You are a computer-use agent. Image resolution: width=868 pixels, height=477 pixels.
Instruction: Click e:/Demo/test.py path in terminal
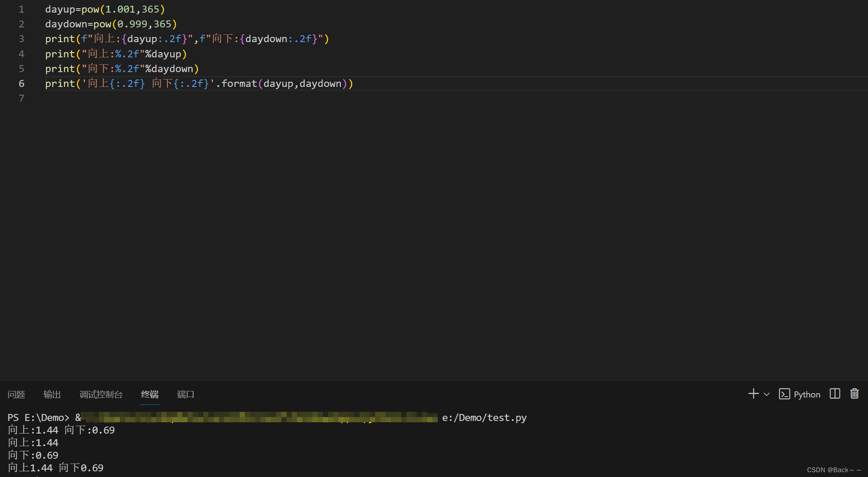(x=484, y=417)
